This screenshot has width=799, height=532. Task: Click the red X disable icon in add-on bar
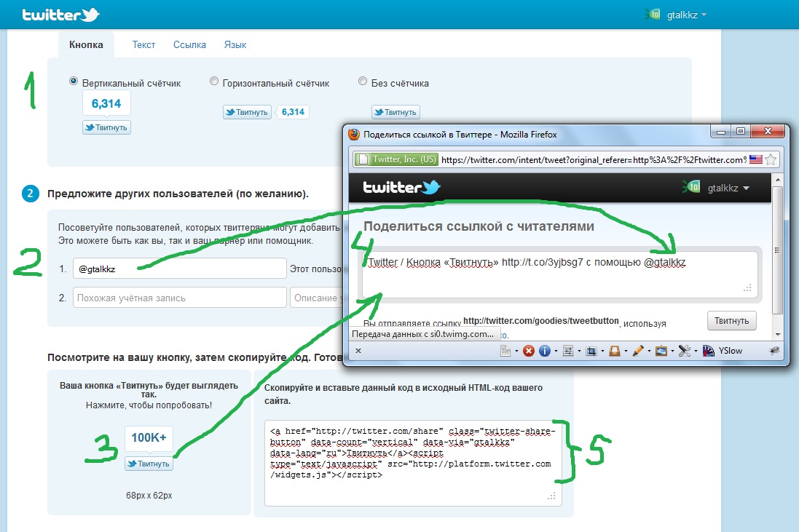(x=529, y=351)
